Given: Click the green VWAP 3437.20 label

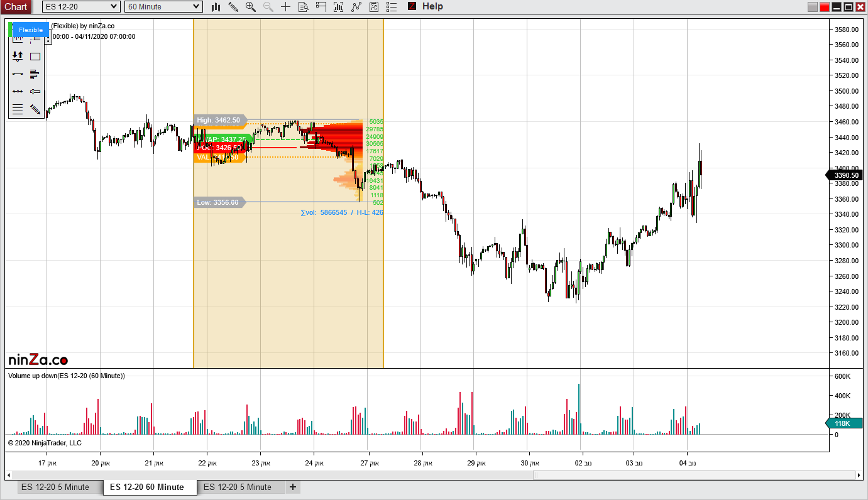Looking at the screenshot, I should pyautogui.click(x=223, y=139).
